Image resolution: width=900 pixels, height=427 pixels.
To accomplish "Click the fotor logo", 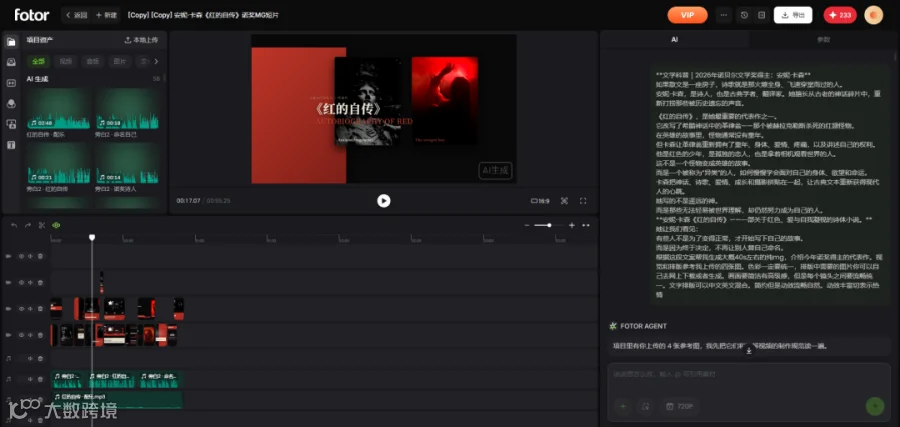I will (x=32, y=15).
